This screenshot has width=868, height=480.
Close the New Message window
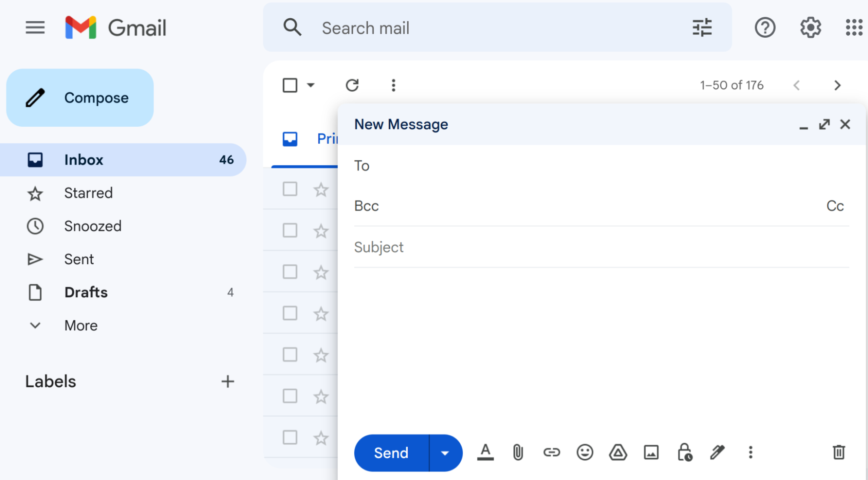click(845, 125)
